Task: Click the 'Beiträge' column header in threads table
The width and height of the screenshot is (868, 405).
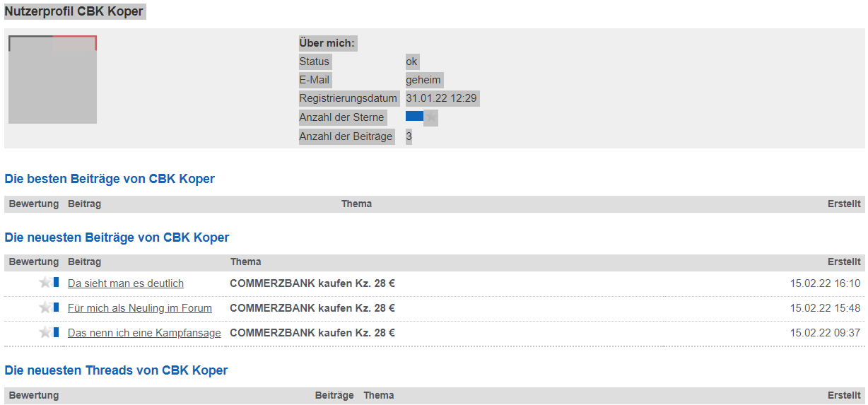Action: (x=334, y=396)
